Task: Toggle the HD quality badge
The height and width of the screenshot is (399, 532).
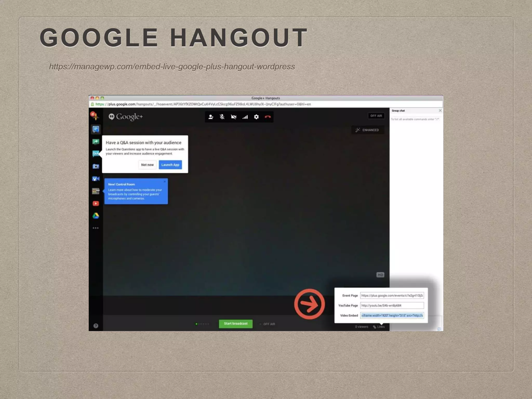Action: [380, 275]
